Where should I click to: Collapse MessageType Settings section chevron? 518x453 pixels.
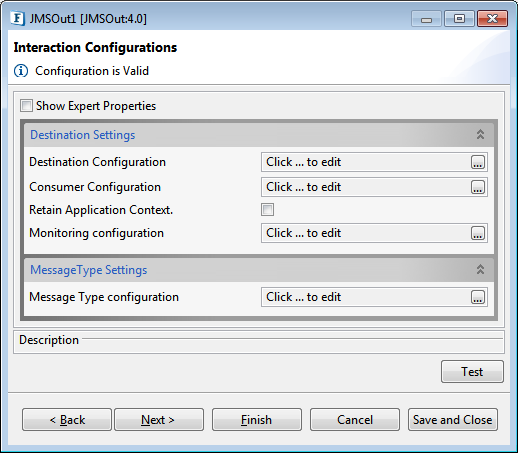pos(480,269)
